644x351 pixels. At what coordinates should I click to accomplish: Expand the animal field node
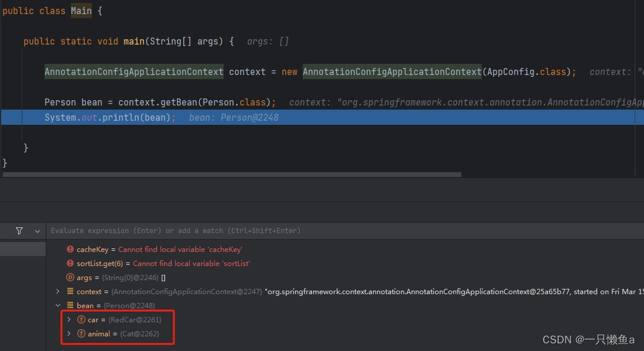click(x=69, y=333)
